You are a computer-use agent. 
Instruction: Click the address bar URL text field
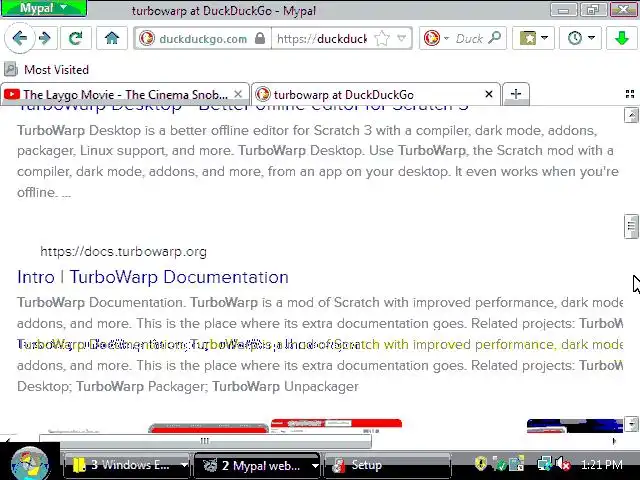322,38
